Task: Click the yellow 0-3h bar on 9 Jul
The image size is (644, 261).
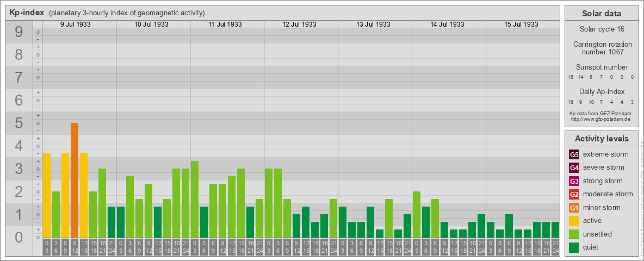Action: (47, 195)
